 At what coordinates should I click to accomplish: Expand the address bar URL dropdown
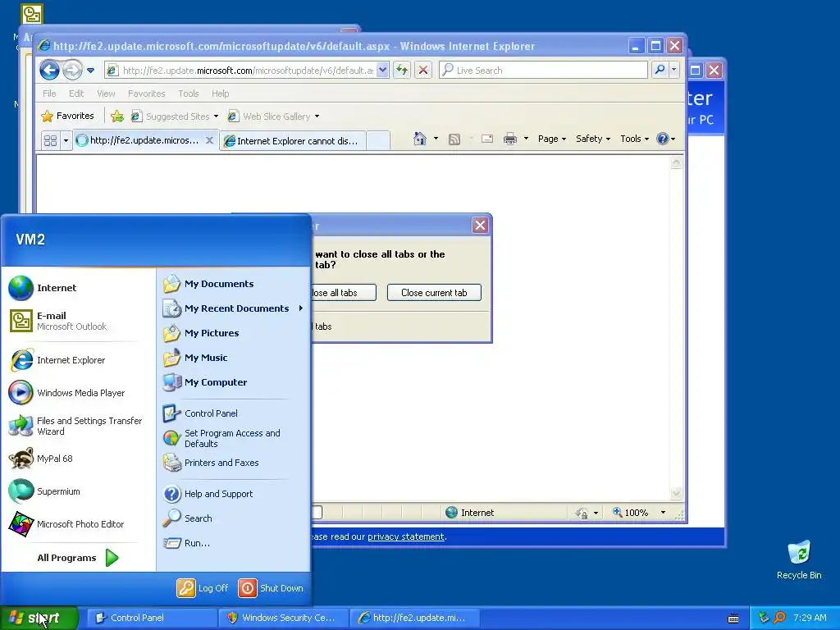click(x=382, y=71)
